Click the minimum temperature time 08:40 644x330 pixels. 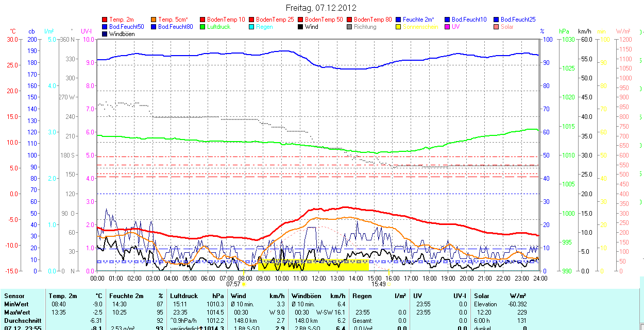pyautogui.click(x=58, y=304)
